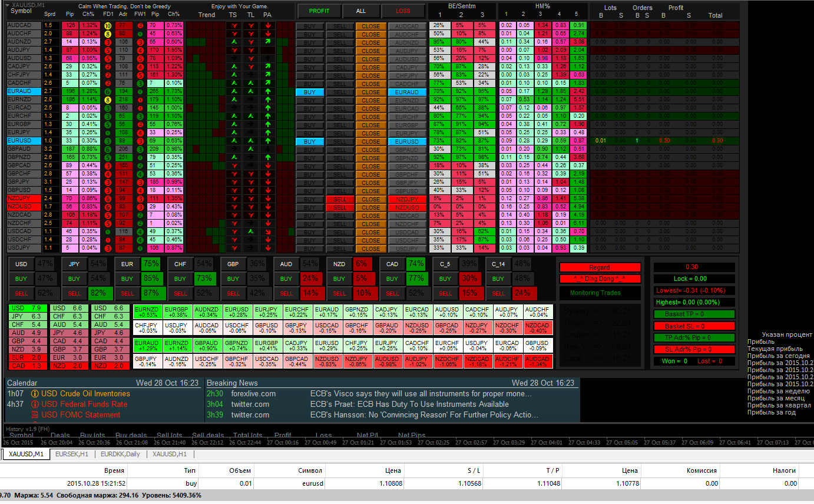
Task: Click the 'USD 7.9' strength ranking entry
Action: 27,308
